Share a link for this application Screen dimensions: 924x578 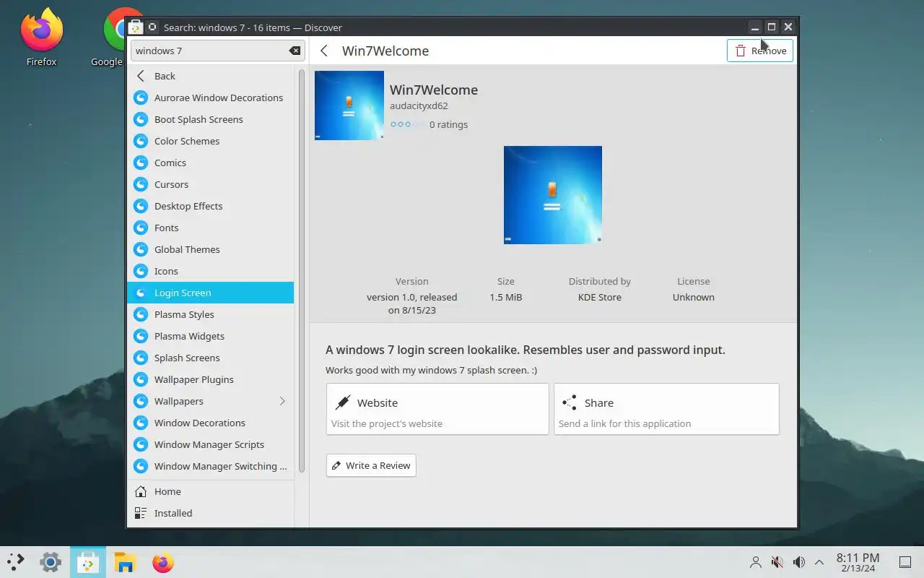coord(666,409)
